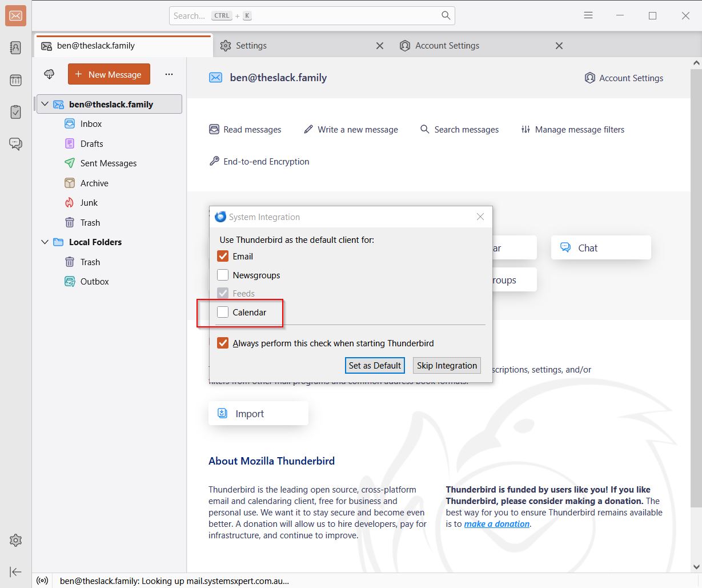The height and width of the screenshot is (588, 702).
Task: Select Local Folders account row
Action: pyautogui.click(x=109, y=242)
